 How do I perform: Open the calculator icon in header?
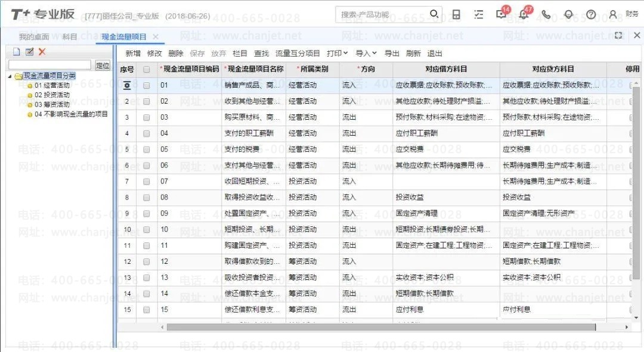click(x=456, y=15)
